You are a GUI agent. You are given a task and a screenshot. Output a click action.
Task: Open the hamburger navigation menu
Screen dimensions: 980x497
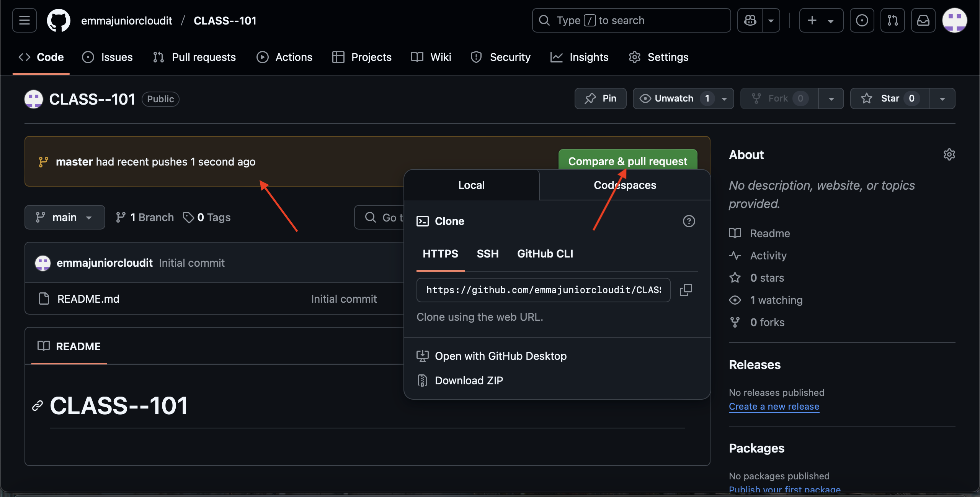coord(24,20)
